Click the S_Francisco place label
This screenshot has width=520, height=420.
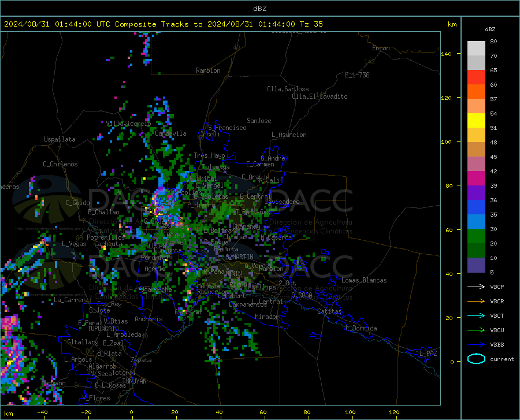tap(227, 128)
